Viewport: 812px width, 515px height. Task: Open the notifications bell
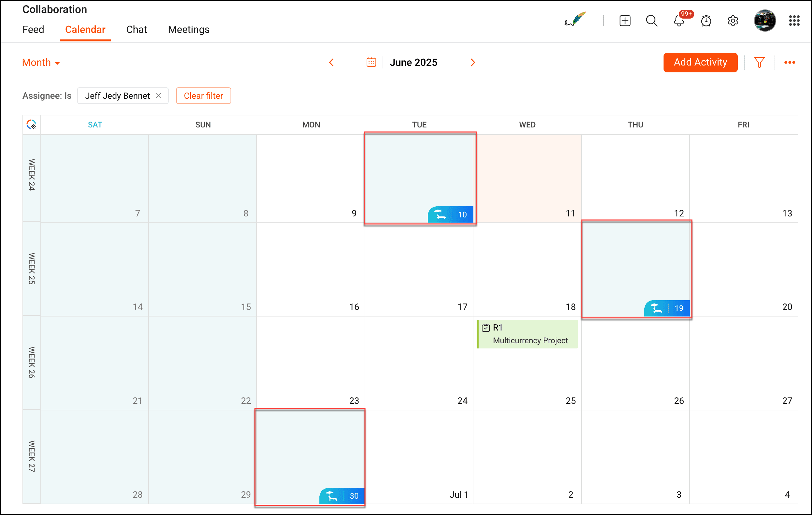[x=679, y=21]
